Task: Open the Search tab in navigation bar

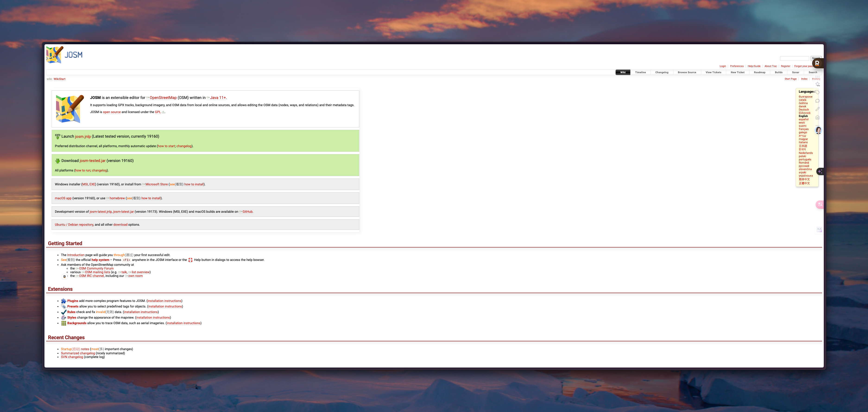Action: (x=813, y=73)
